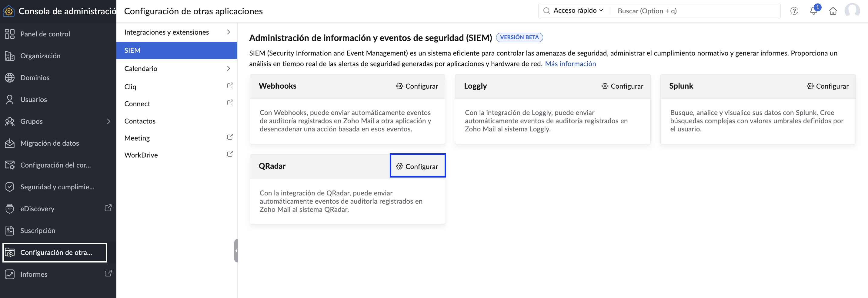This screenshot has width=868, height=298.
Task: Configure the Splunk integration
Action: pos(828,86)
